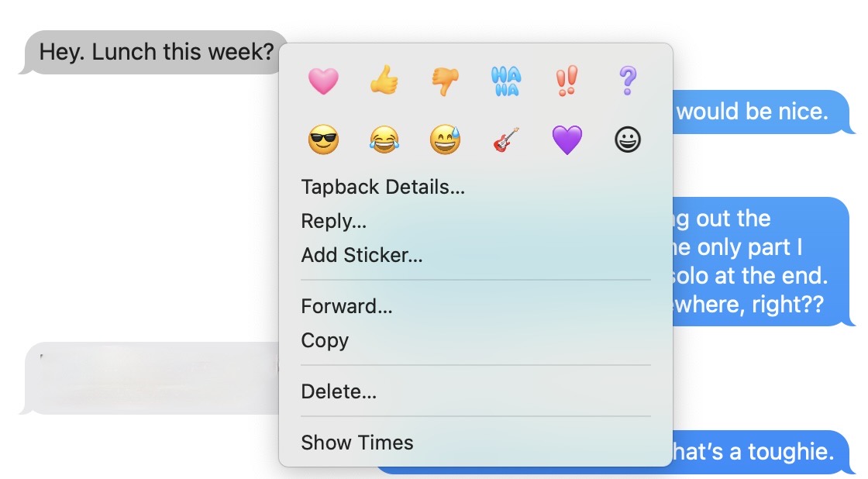This screenshot has height=479, width=868.
Task: Choose the thumbs down tapback
Action: click(x=445, y=81)
